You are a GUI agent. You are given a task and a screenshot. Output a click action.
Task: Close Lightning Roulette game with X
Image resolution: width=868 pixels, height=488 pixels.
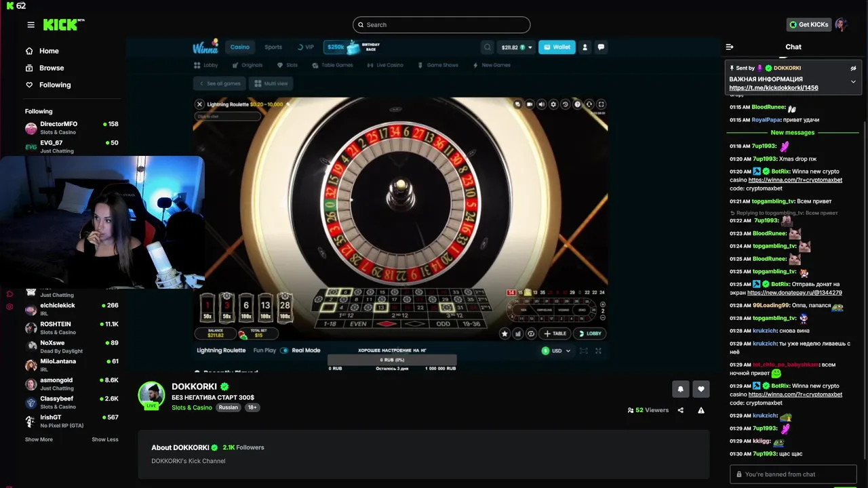(x=199, y=104)
